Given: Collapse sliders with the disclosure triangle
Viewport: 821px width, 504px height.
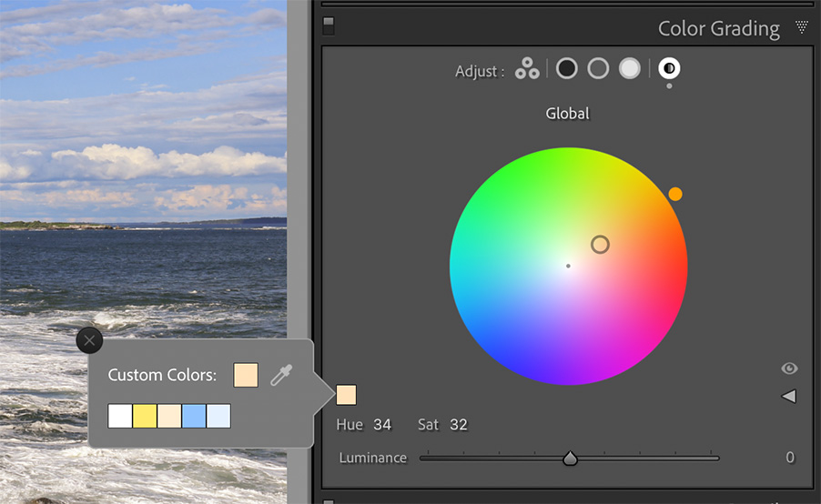Looking at the screenshot, I should (788, 396).
